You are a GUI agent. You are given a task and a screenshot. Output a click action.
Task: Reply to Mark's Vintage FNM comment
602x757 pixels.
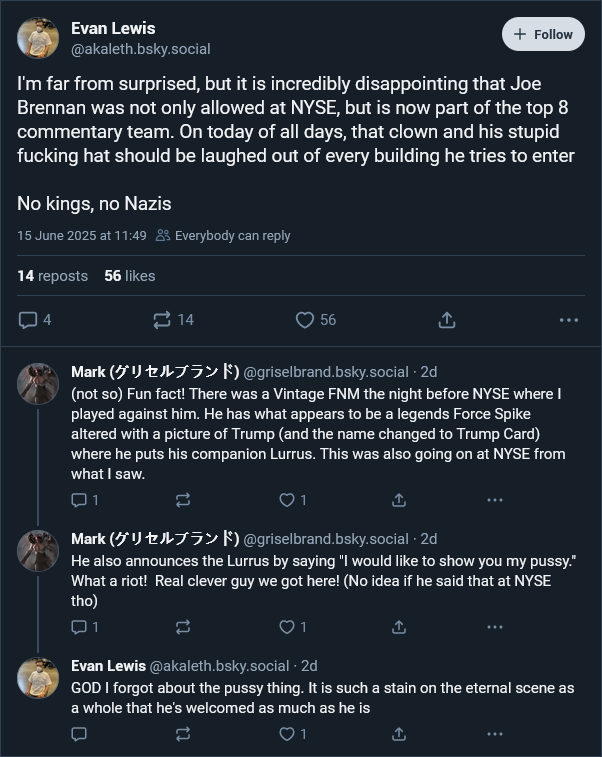pyautogui.click(x=79, y=500)
